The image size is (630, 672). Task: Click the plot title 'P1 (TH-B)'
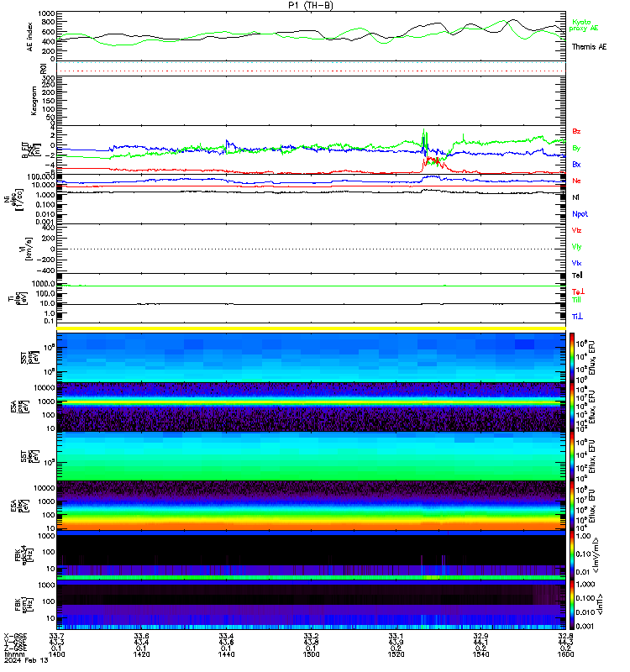pos(310,5)
